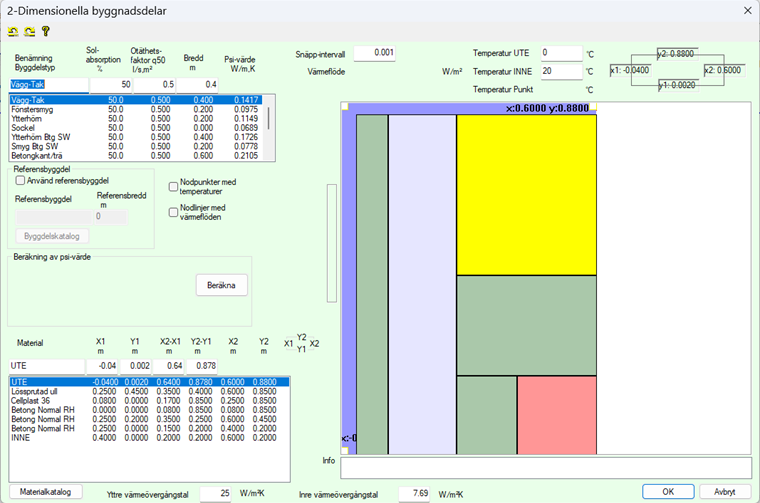Click the undo arrow icon
This screenshot has width=760, height=503.
pos(13,32)
